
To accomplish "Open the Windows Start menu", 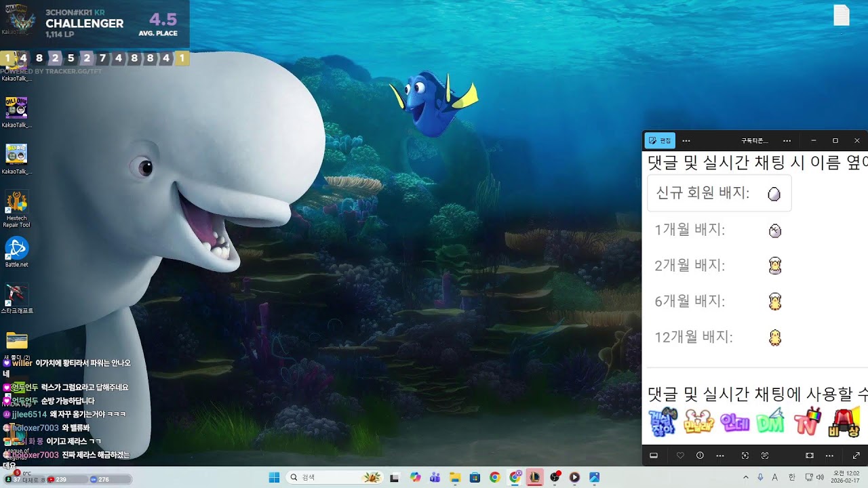I will [x=274, y=477].
